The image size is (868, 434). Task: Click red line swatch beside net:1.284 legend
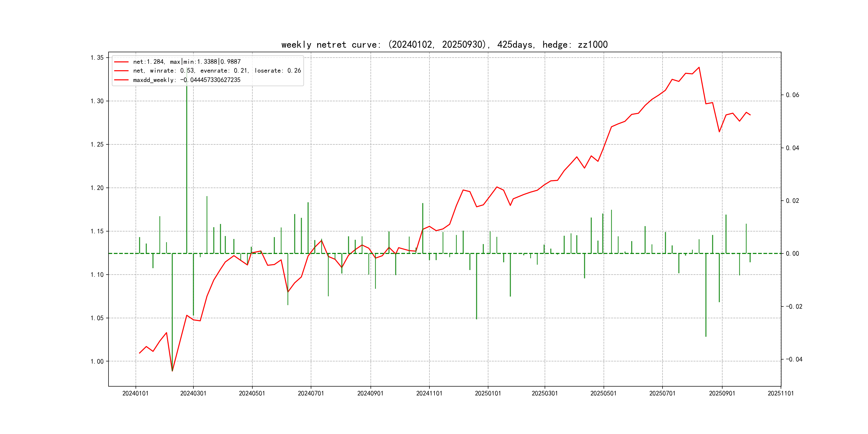[121, 62]
